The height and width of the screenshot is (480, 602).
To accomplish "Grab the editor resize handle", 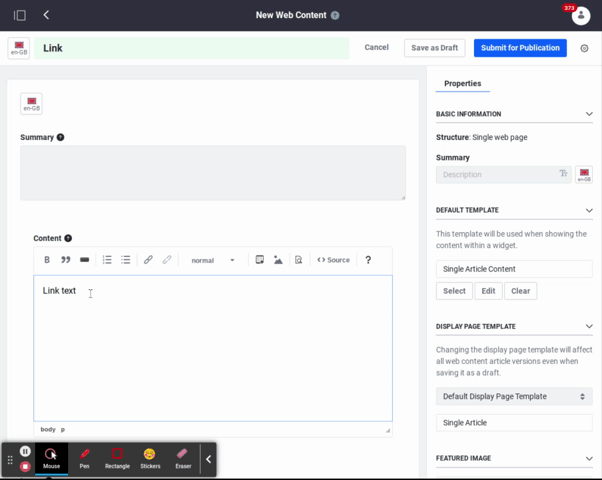I will tap(388, 430).
